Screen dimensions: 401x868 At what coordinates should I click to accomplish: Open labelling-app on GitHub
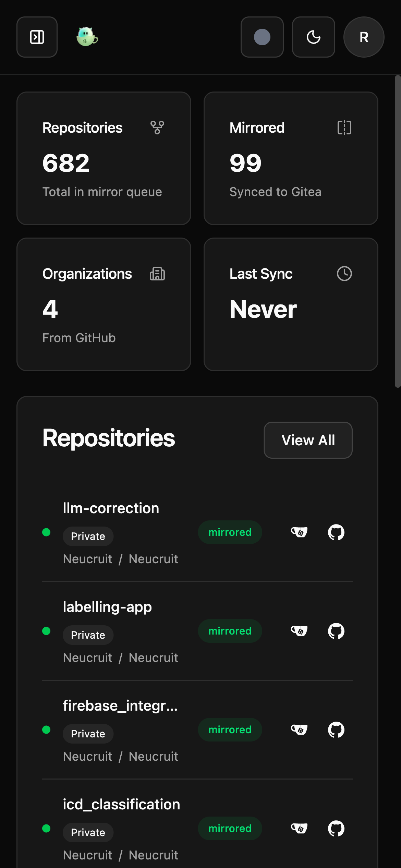(x=336, y=631)
